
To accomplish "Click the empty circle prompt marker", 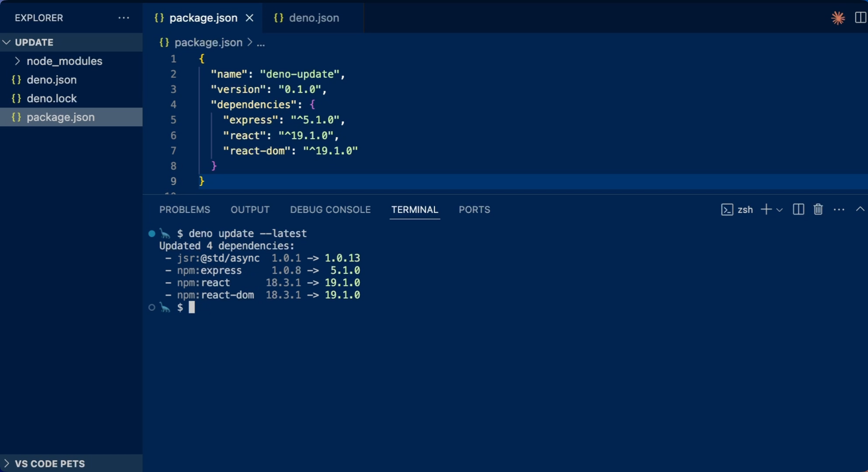I will (x=152, y=308).
